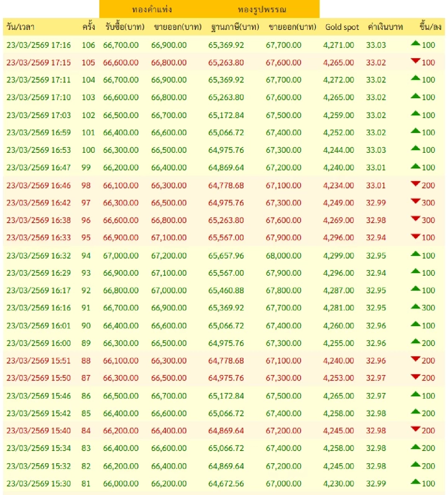
Task: Click the green up arrow in row 100
Action: coord(415,148)
